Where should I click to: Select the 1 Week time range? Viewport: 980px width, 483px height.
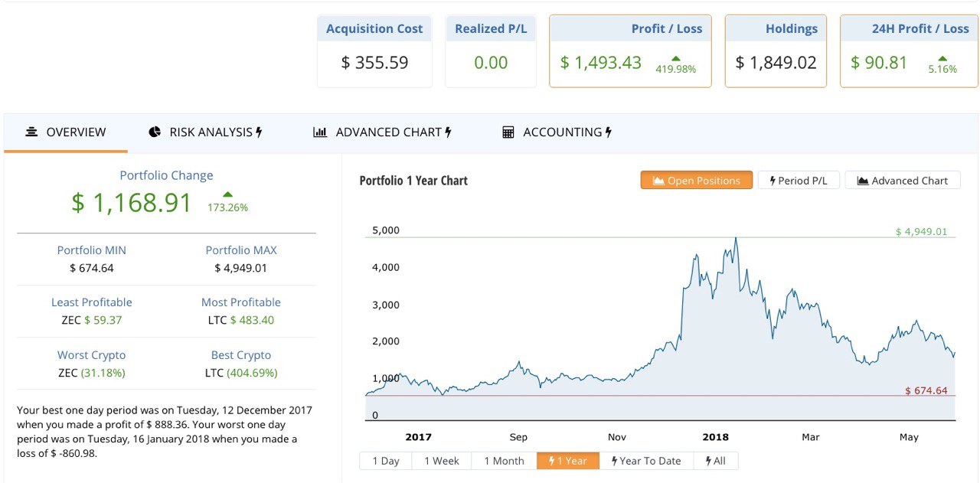tap(442, 461)
